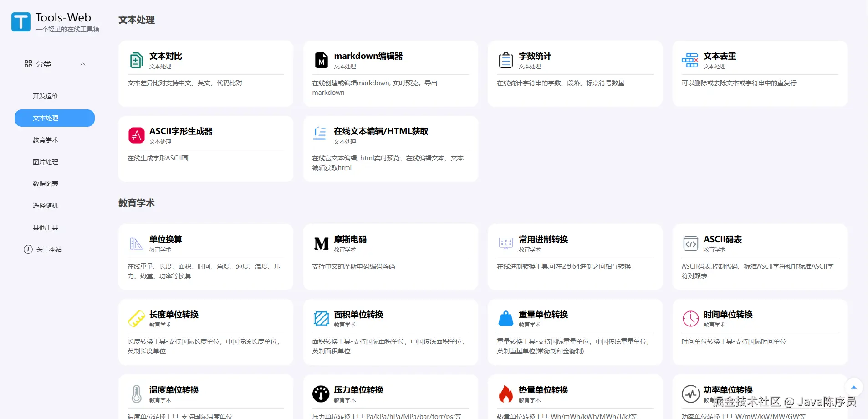Click the Tools-Web site title

pyautogui.click(x=63, y=18)
